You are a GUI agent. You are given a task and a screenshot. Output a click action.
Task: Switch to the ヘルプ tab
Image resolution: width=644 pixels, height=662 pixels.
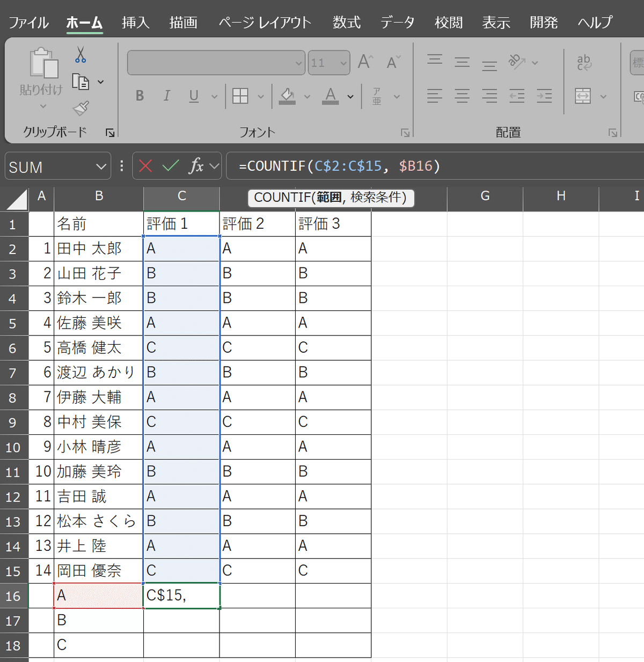coord(595,23)
